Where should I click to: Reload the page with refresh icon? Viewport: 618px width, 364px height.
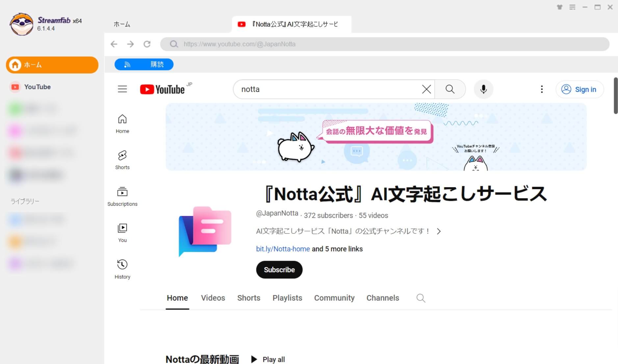[x=147, y=44]
